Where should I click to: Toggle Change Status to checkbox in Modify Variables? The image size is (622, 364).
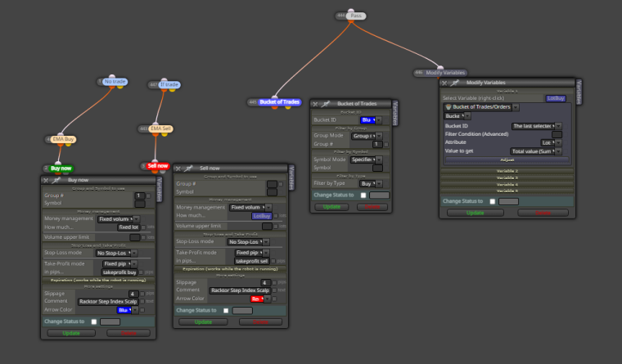pos(493,201)
